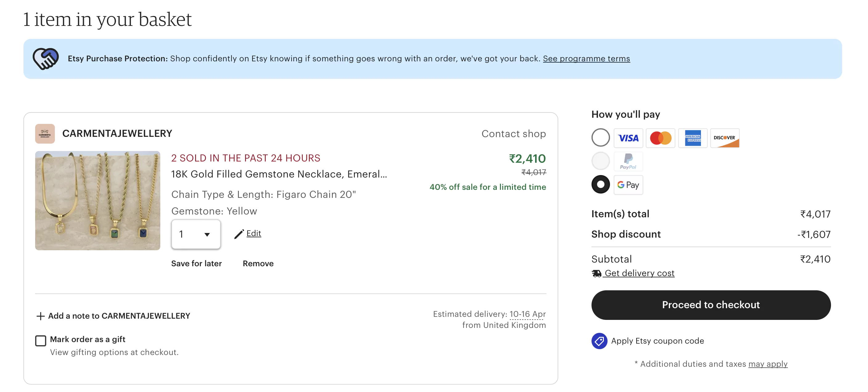Click the Apply Etsy coupon code icon
This screenshot has width=868, height=392.
pos(599,341)
